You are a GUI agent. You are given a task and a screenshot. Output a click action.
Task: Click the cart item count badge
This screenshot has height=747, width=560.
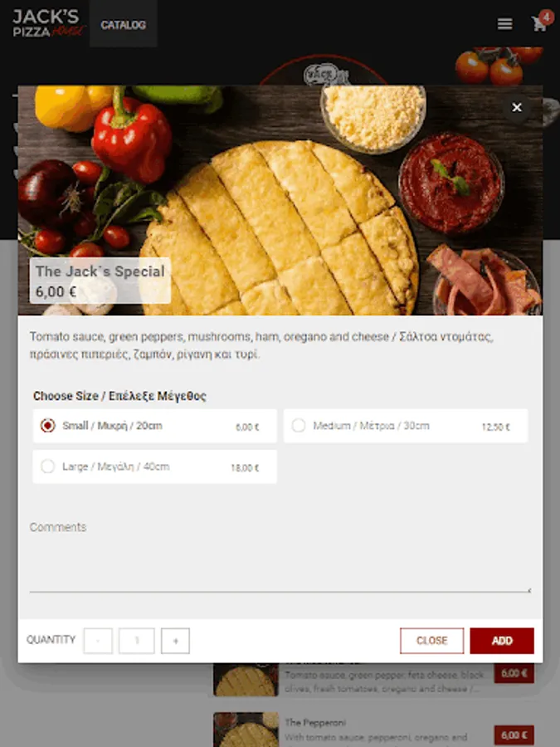click(x=546, y=17)
